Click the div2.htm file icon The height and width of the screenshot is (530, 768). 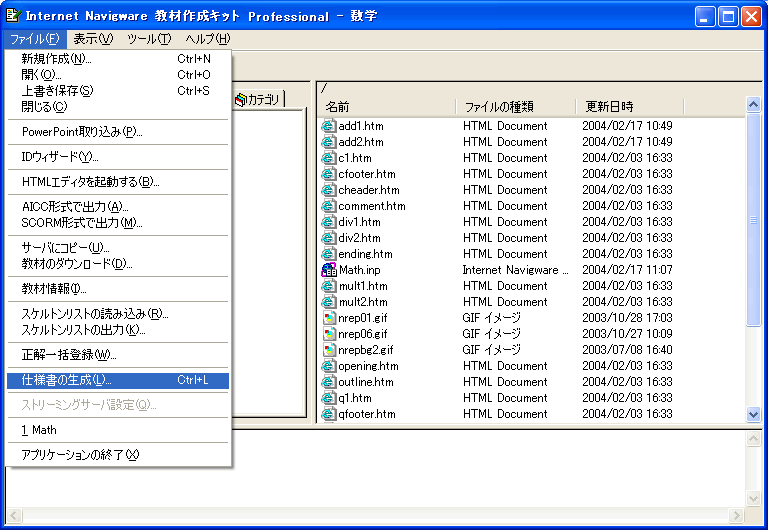click(x=329, y=238)
